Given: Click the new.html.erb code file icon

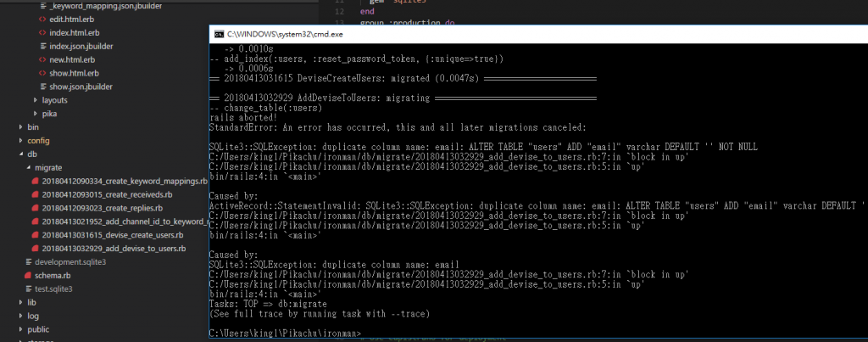Looking at the screenshot, I should pyautogui.click(x=42, y=59).
